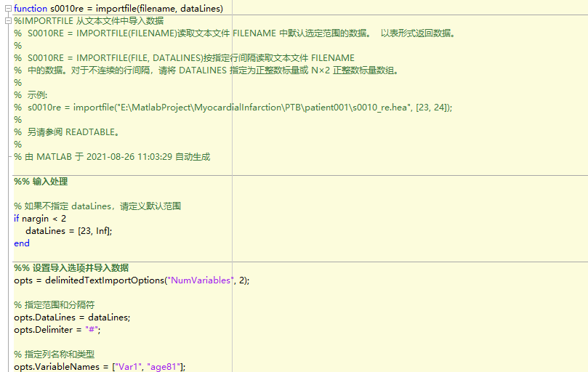Click the comment line mentioning IMPORTFILE(FILENAME)
Image resolution: width=588 pixels, height=372 pixels.
point(235,33)
